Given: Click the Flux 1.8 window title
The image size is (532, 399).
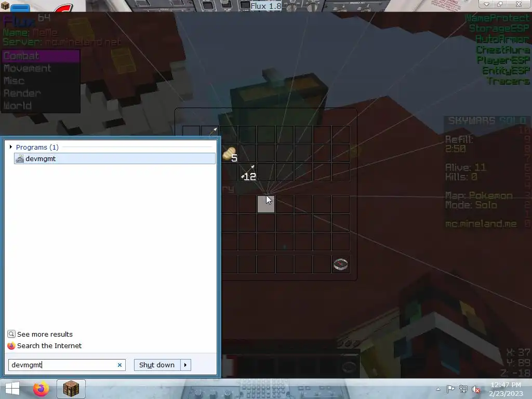Looking at the screenshot, I should (265, 6).
